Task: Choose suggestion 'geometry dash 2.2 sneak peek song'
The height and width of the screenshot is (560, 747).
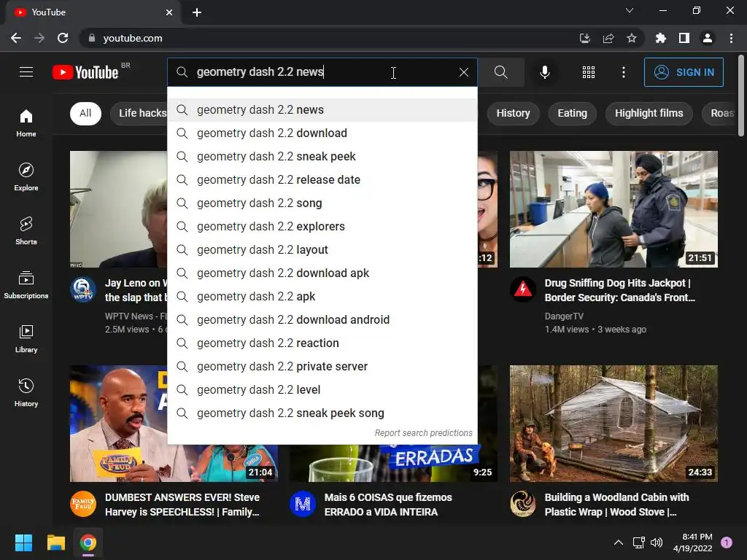Action: point(322,413)
